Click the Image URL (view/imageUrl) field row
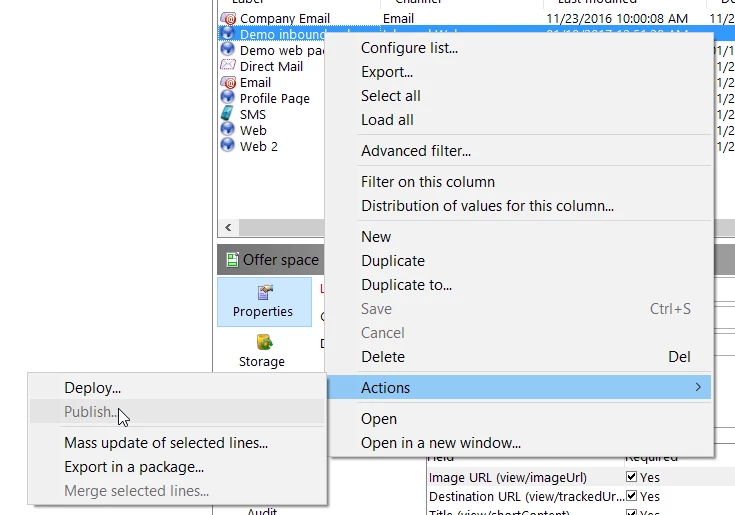The height and width of the screenshot is (515, 735). point(508,477)
